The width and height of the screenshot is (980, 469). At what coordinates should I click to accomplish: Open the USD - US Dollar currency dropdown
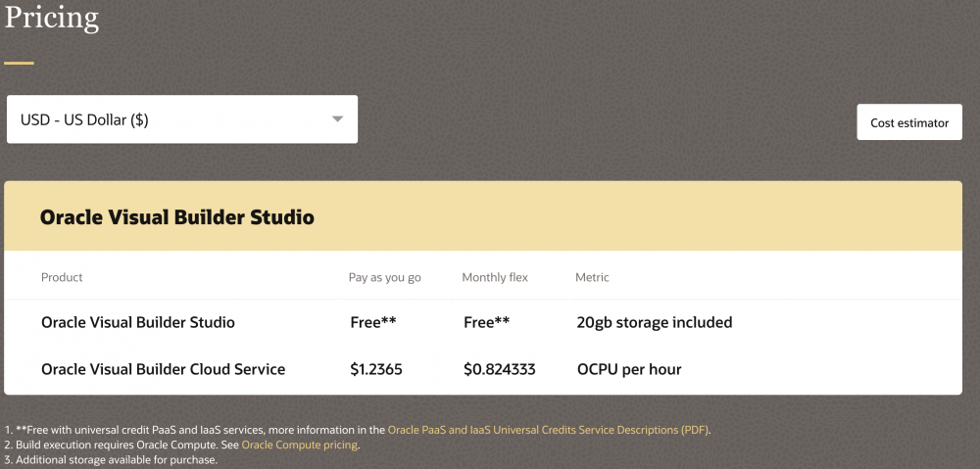182,119
